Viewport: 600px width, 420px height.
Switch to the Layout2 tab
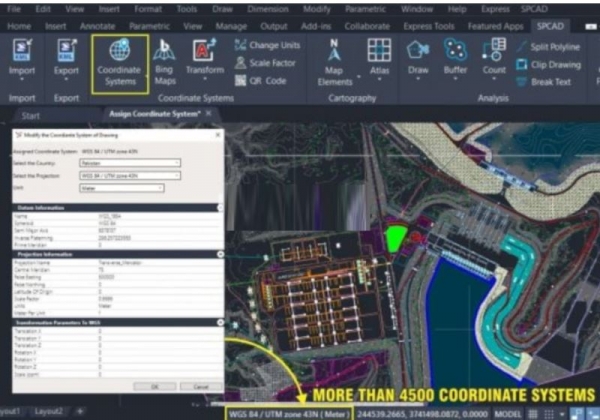[49, 412]
